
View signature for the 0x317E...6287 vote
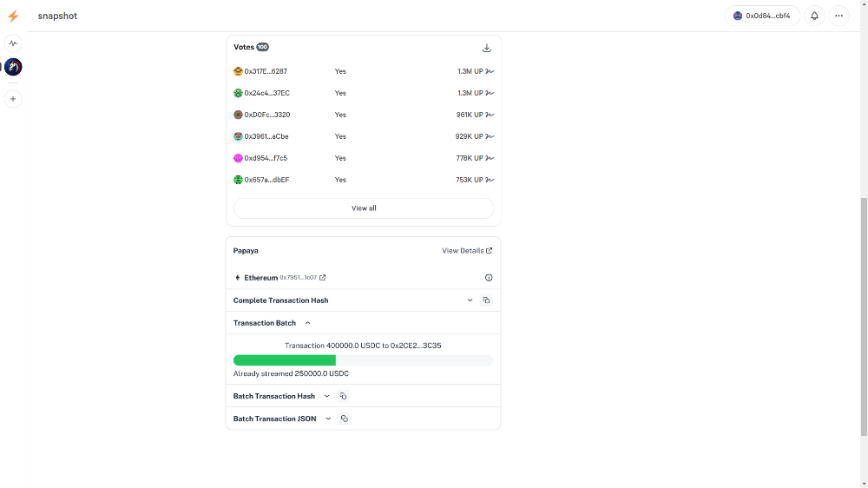490,71
